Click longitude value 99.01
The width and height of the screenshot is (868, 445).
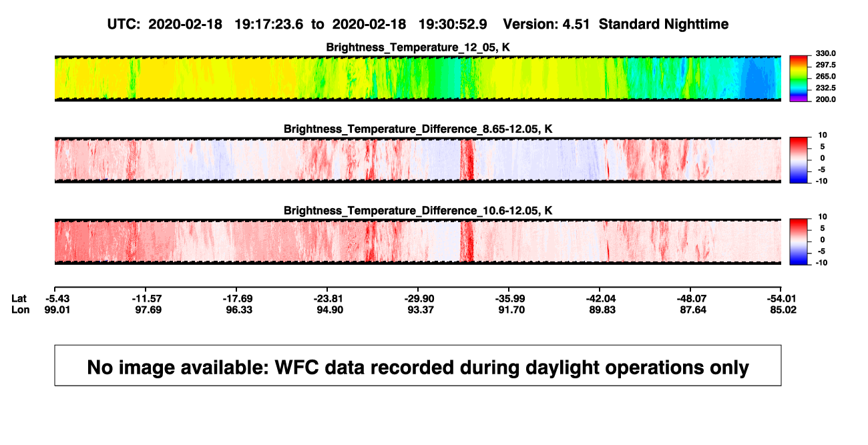pos(58,310)
